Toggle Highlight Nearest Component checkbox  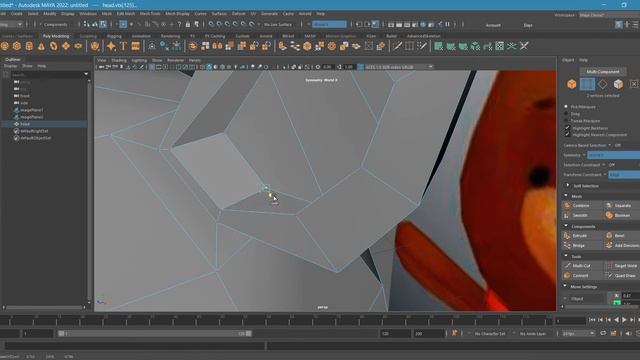(x=567, y=134)
